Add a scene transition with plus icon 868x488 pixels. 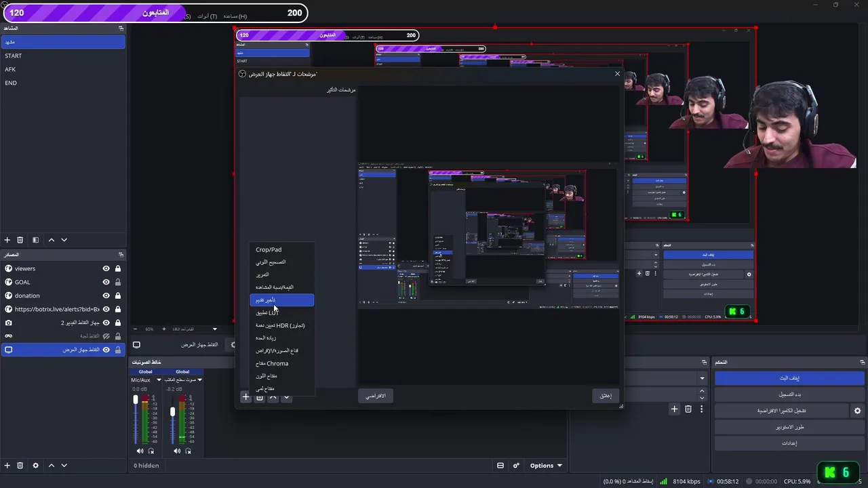(x=674, y=409)
